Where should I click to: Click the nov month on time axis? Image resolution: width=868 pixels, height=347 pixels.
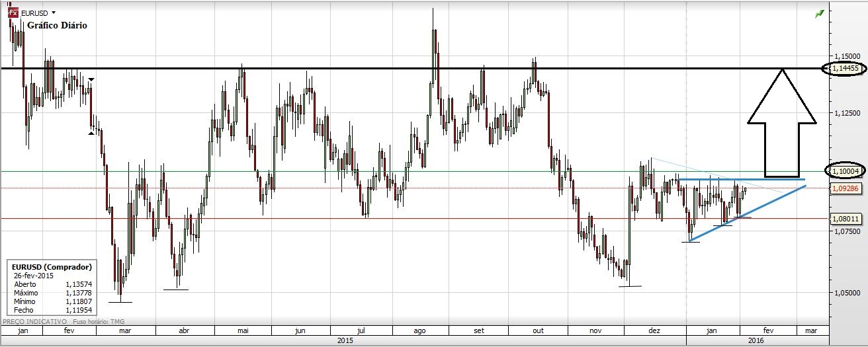click(595, 330)
